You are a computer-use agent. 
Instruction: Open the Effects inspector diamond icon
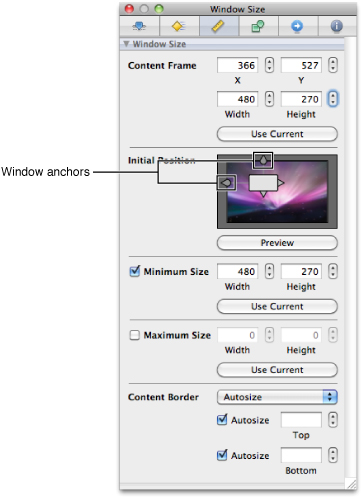[x=179, y=26]
